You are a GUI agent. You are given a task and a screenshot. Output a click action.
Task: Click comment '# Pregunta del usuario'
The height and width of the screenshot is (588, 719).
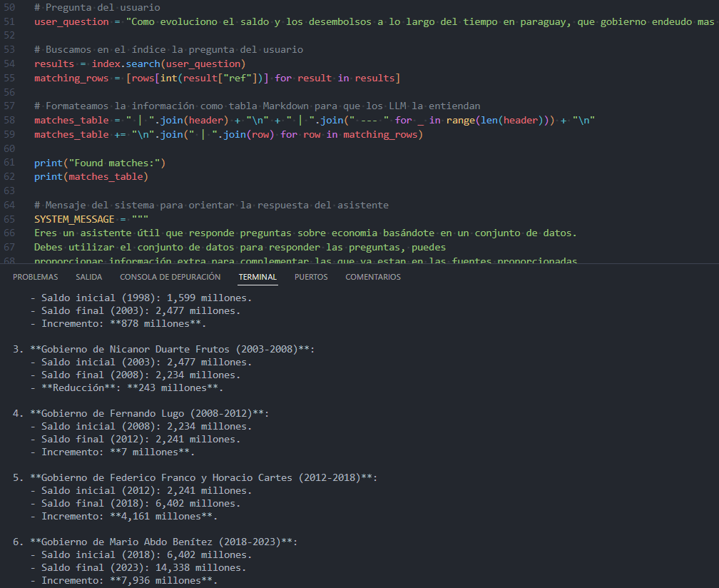point(97,7)
